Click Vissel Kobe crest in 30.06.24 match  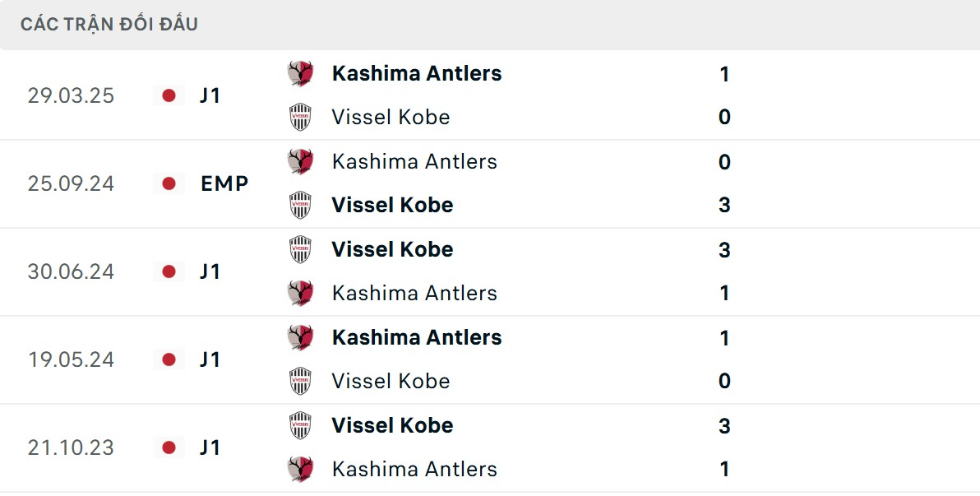pyautogui.click(x=300, y=249)
